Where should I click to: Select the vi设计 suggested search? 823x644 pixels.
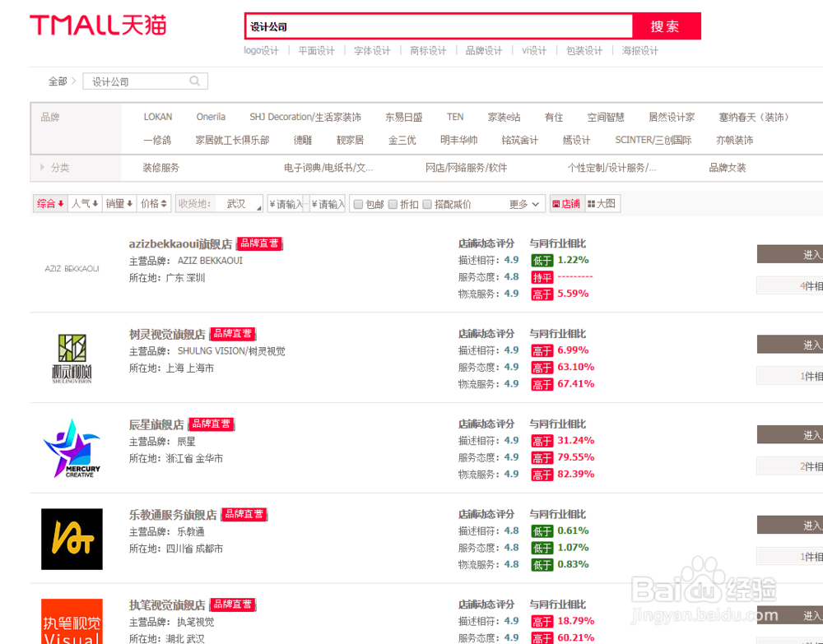click(534, 50)
